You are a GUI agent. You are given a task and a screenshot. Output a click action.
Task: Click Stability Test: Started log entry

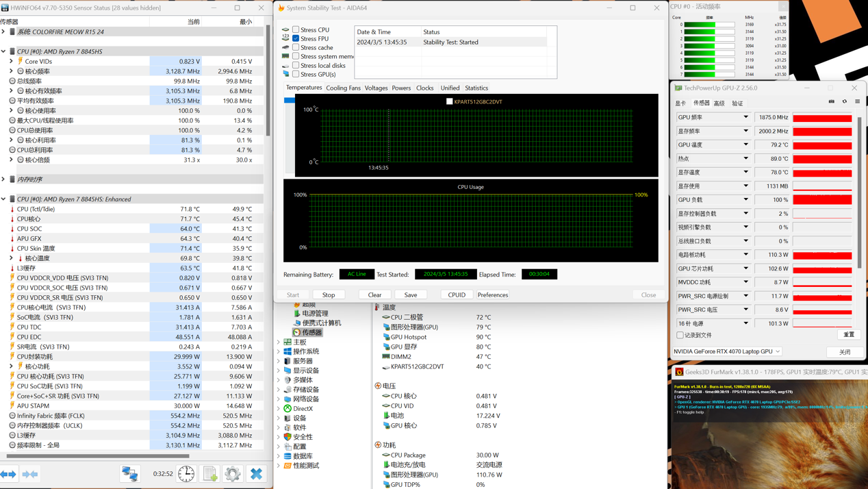pos(452,42)
